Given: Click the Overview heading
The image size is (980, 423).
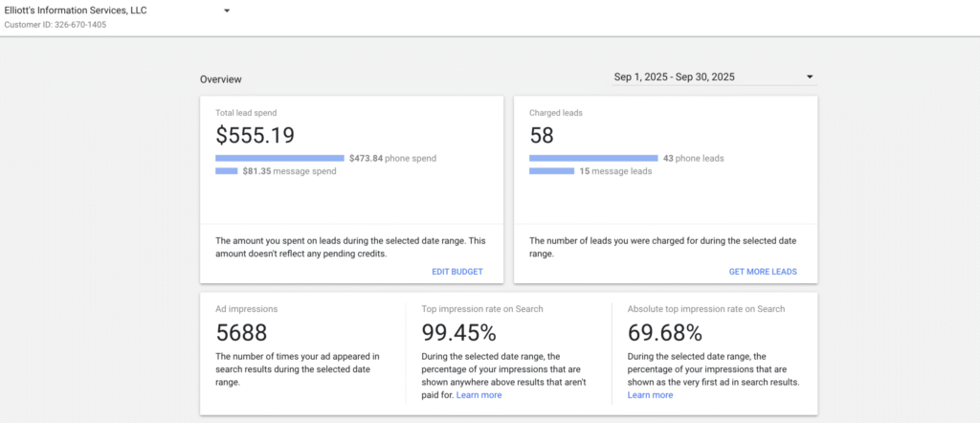Looking at the screenshot, I should pos(221,79).
